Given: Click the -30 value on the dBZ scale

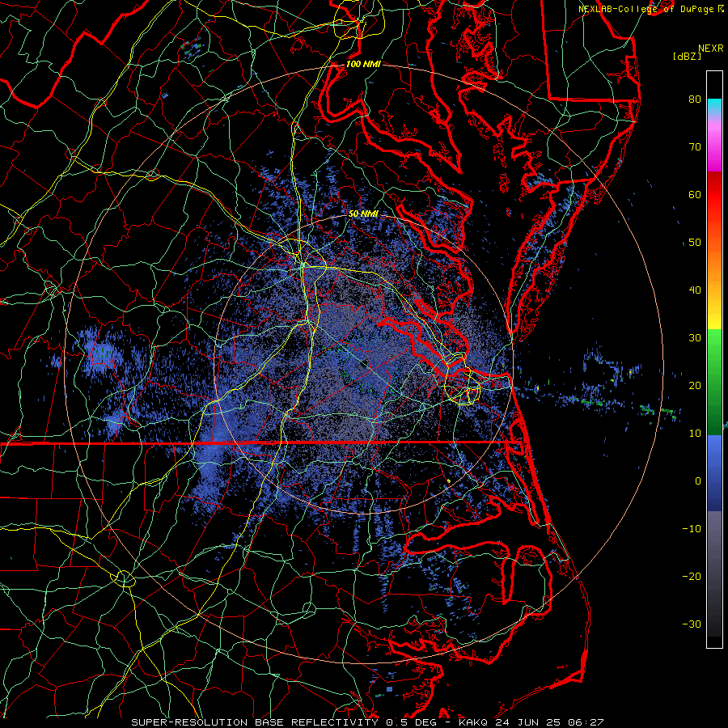Looking at the screenshot, I should [x=692, y=624].
